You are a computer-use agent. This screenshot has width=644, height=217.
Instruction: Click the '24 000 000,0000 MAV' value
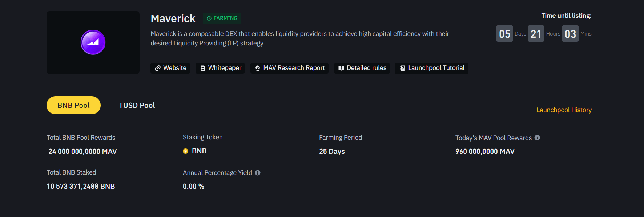pos(82,151)
